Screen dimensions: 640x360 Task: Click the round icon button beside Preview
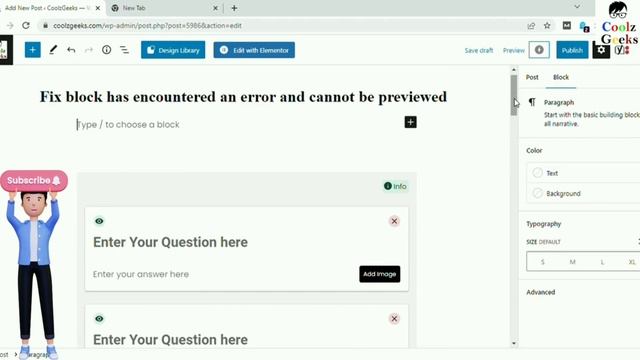539,50
